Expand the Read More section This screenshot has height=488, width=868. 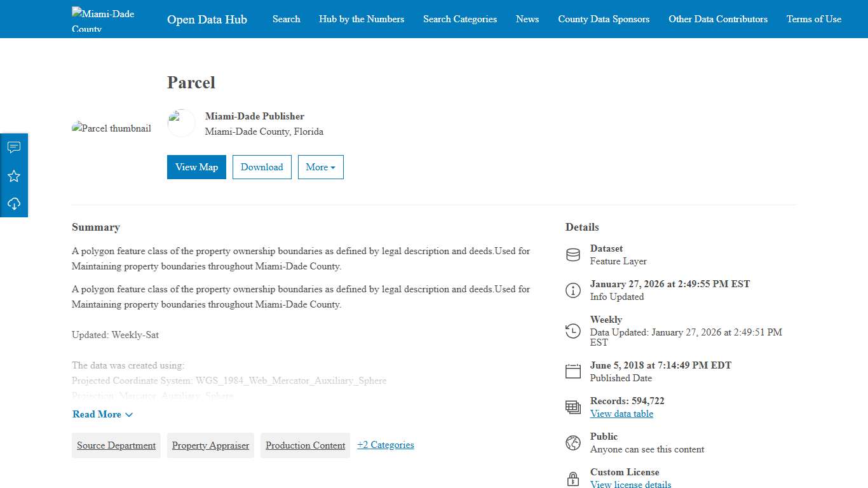(x=102, y=414)
